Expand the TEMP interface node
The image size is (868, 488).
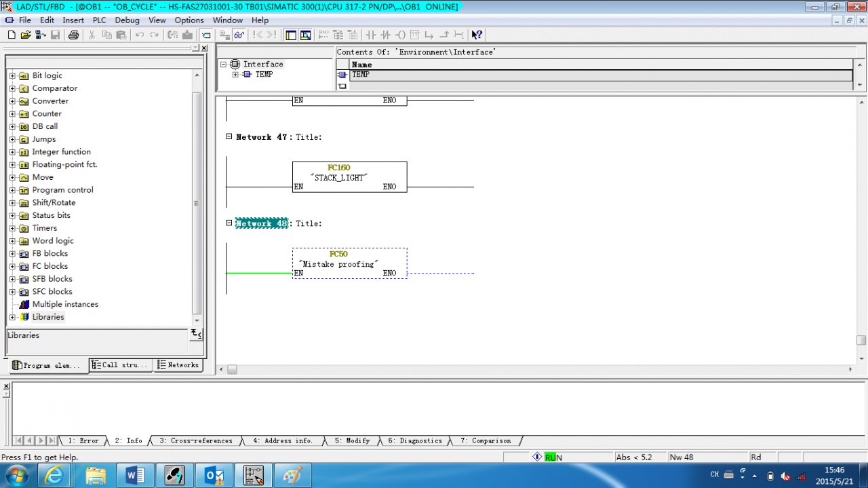(x=235, y=75)
